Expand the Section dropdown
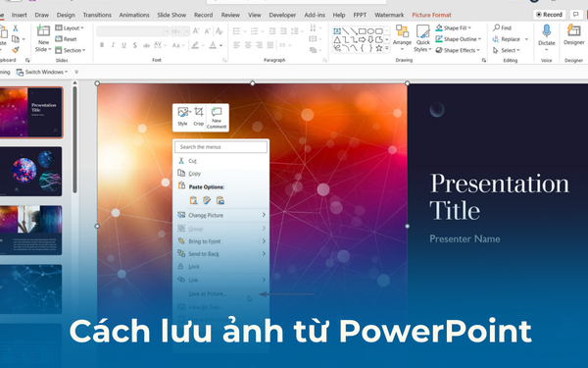Screen dimensions: 588x368 click(71, 50)
